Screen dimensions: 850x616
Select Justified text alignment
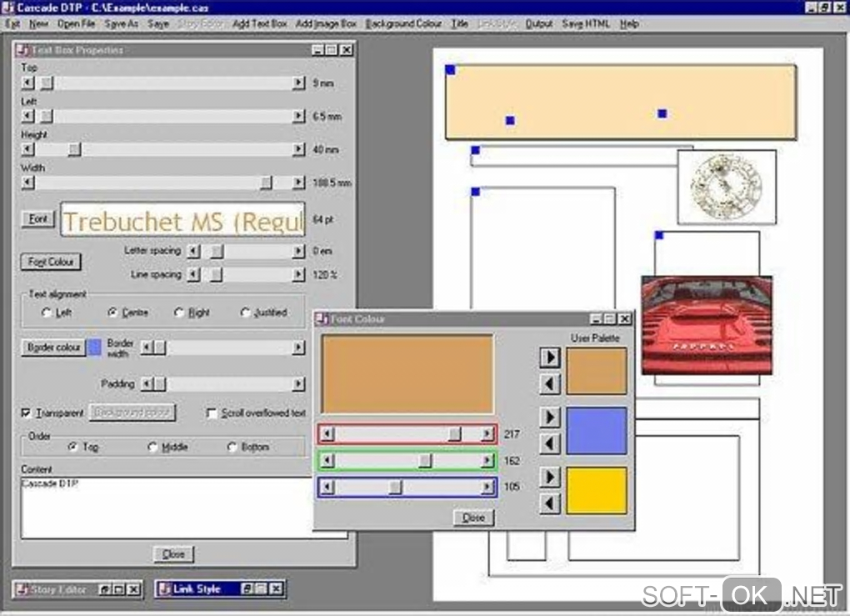pos(264,313)
